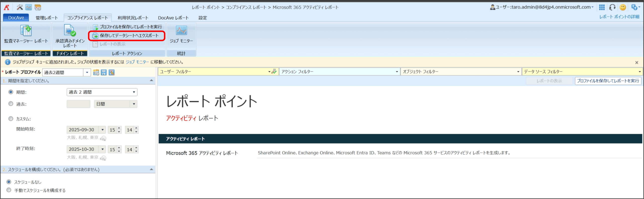This screenshot has width=644, height=199.
Task: Click the プロファイルを保存してレポートを実行 button on right
Action: [608, 81]
